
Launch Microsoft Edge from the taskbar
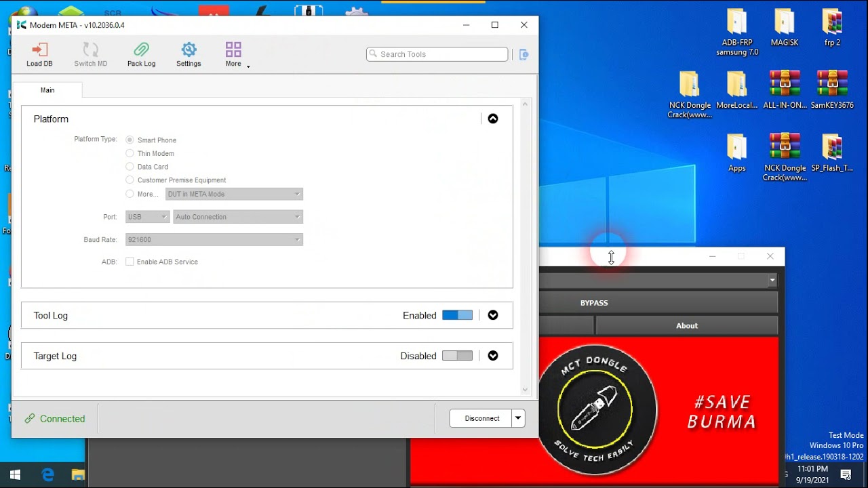point(47,474)
